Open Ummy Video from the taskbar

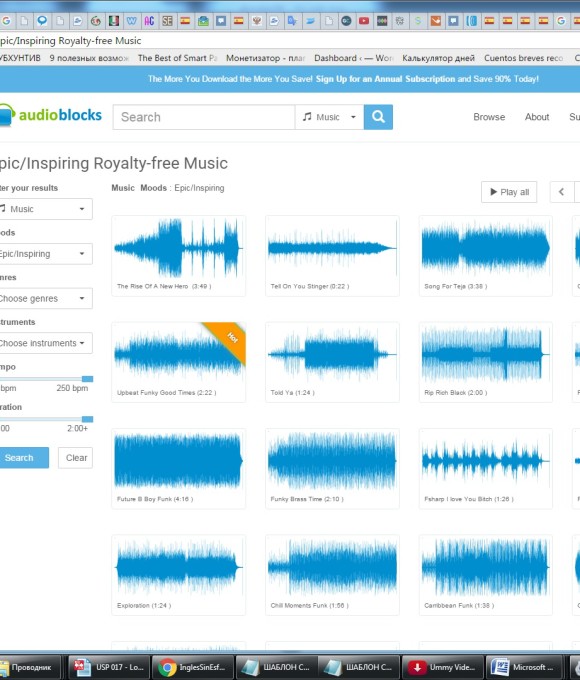coord(442,667)
